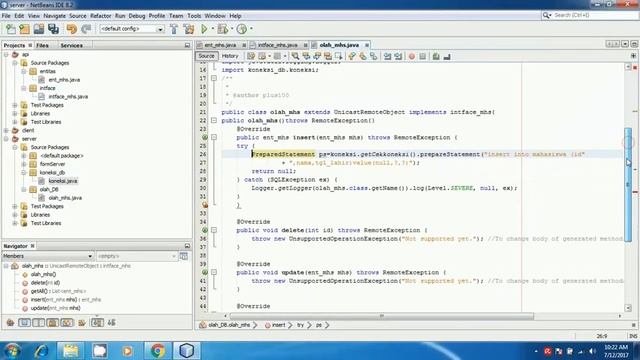Click the Stop Macro Recording icon
This screenshot has width=640, height=360.
422,56
